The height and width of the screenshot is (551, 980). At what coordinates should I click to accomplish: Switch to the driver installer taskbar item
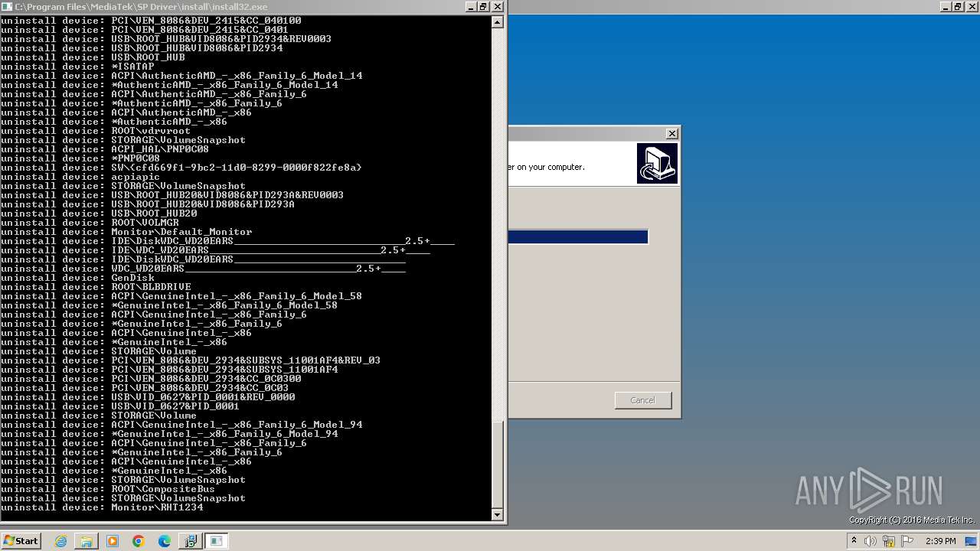point(190,541)
